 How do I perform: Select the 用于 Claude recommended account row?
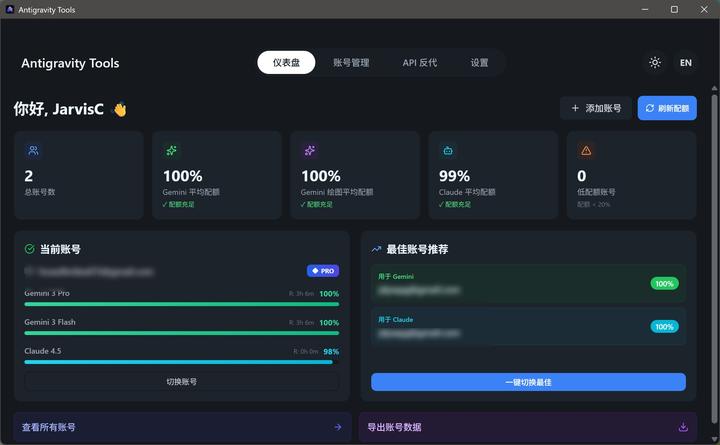click(x=528, y=327)
